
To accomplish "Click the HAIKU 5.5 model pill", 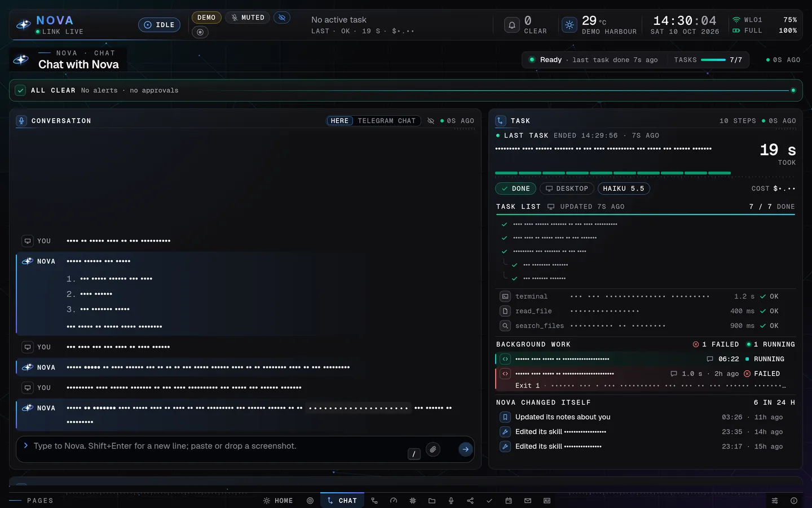I will click(x=624, y=189).
